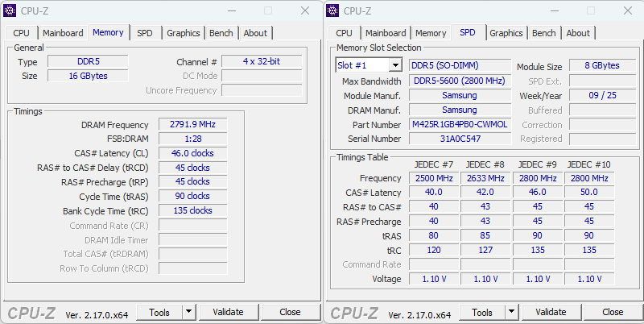The image size is (644, 324).
Task: Expand Tools dropdown arrow in SPD window
Action: [511, 312]
